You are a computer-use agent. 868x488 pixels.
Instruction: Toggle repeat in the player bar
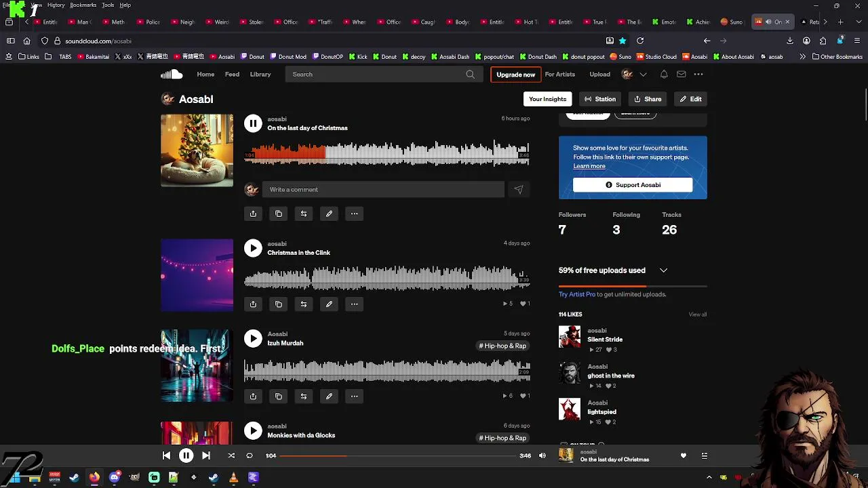coord(249,455)
